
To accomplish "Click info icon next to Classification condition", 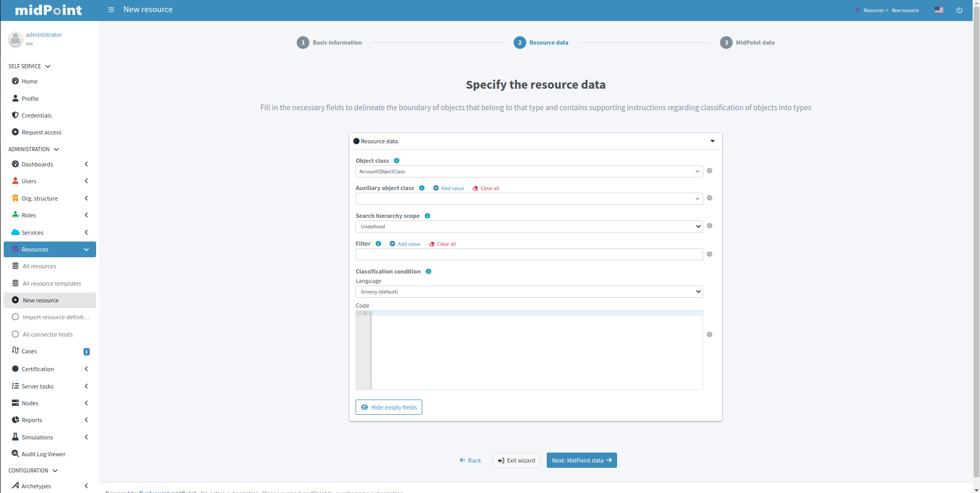I will tap(429, 271).
